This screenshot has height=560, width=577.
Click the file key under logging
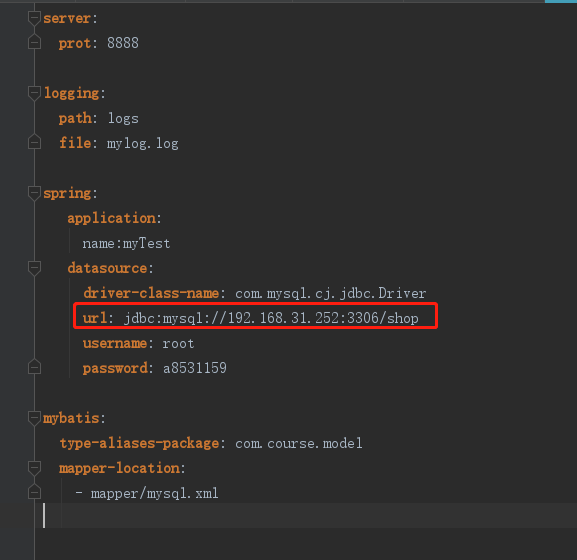point(75,143)
